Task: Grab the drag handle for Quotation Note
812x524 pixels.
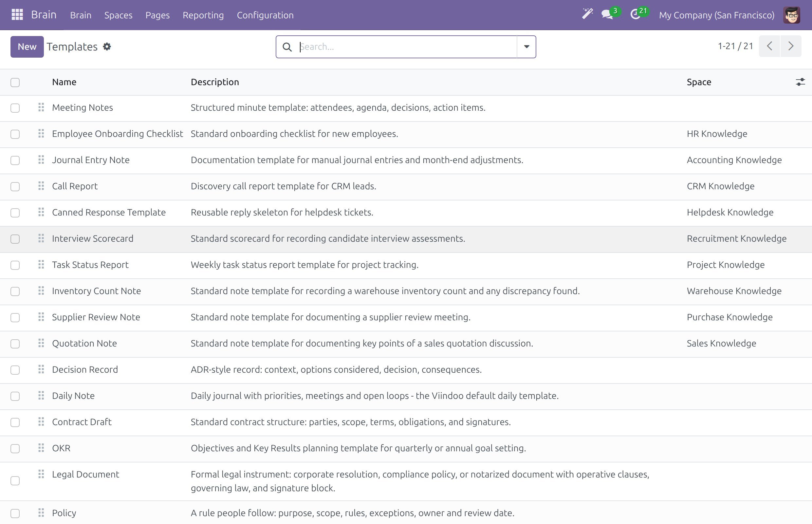Action: point(41,343)
